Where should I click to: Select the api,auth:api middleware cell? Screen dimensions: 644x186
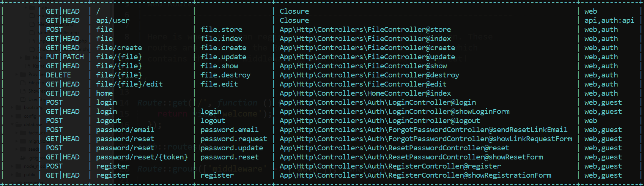[x=609, y=20]
